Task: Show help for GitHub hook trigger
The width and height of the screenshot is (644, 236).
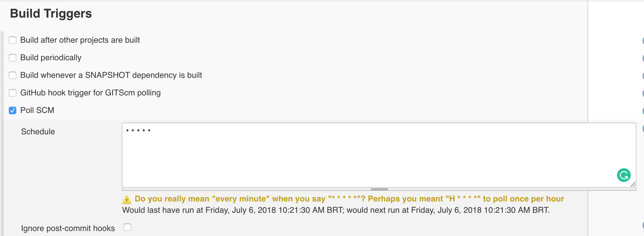Action: [x=642, y=93]
